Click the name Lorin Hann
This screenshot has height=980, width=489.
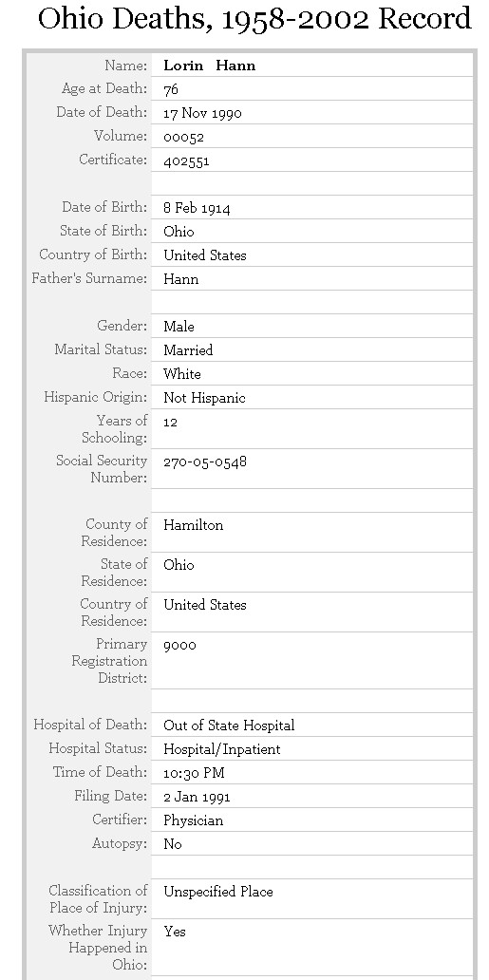click(x=210, y=66)
